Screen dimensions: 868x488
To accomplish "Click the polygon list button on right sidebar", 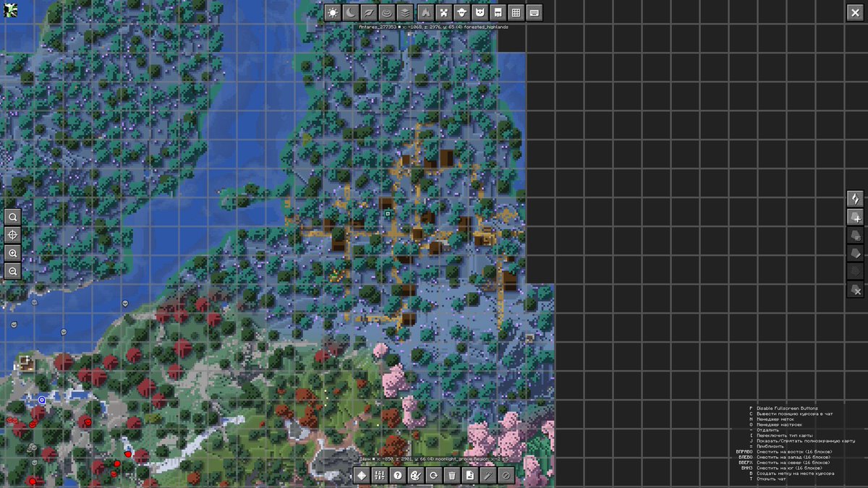I will pos(855,235).
